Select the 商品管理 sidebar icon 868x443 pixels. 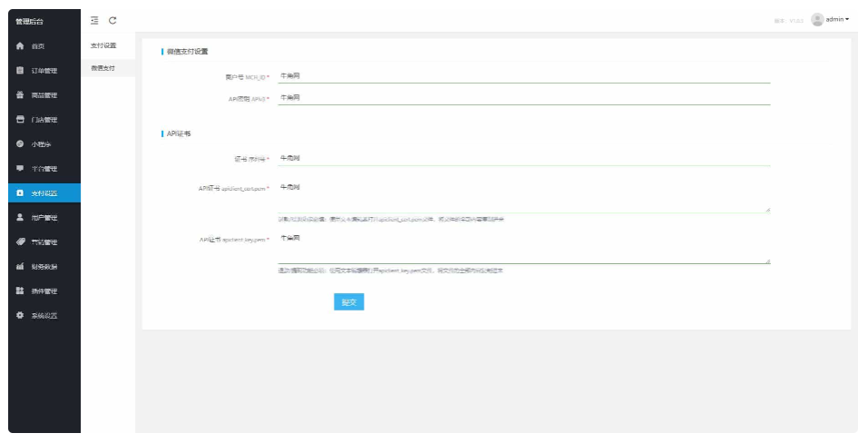(20, 95)
